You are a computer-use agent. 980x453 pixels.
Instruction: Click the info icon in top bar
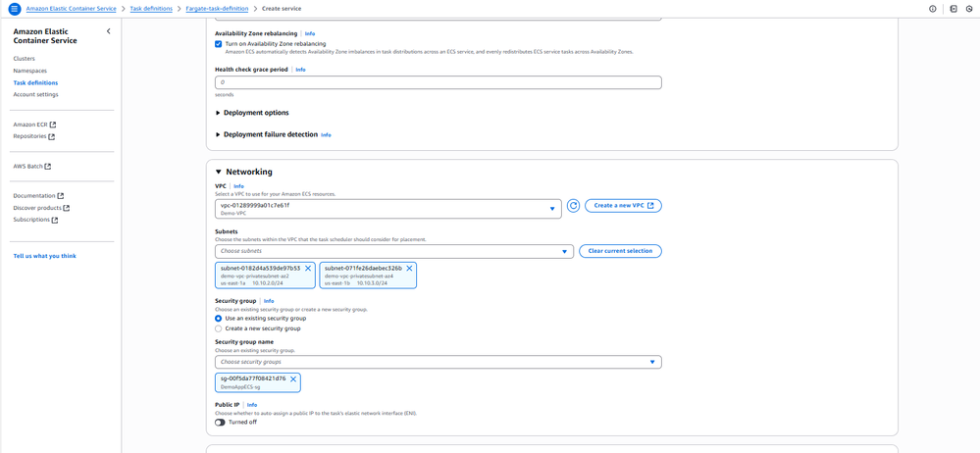[932, 9]
